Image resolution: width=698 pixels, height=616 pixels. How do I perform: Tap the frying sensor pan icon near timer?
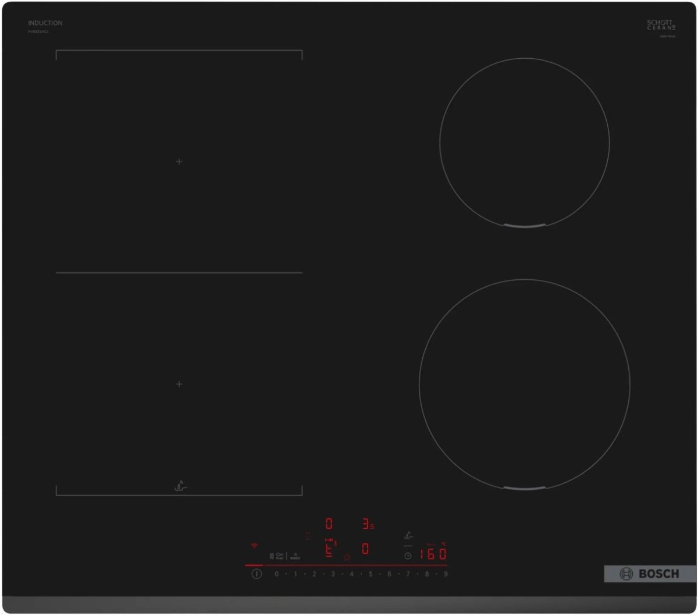pyautogui.click(x=408, y=535)
